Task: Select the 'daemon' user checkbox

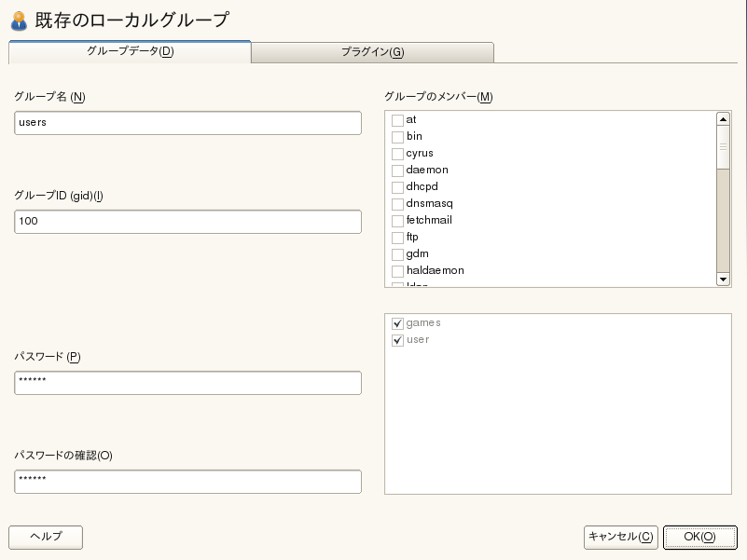Action: [x=398, y=171]
